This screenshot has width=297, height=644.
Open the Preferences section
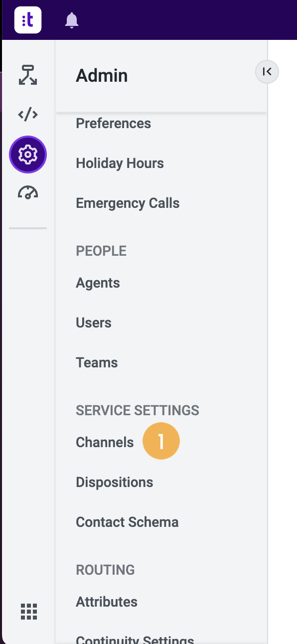click(x=113, y=123)
